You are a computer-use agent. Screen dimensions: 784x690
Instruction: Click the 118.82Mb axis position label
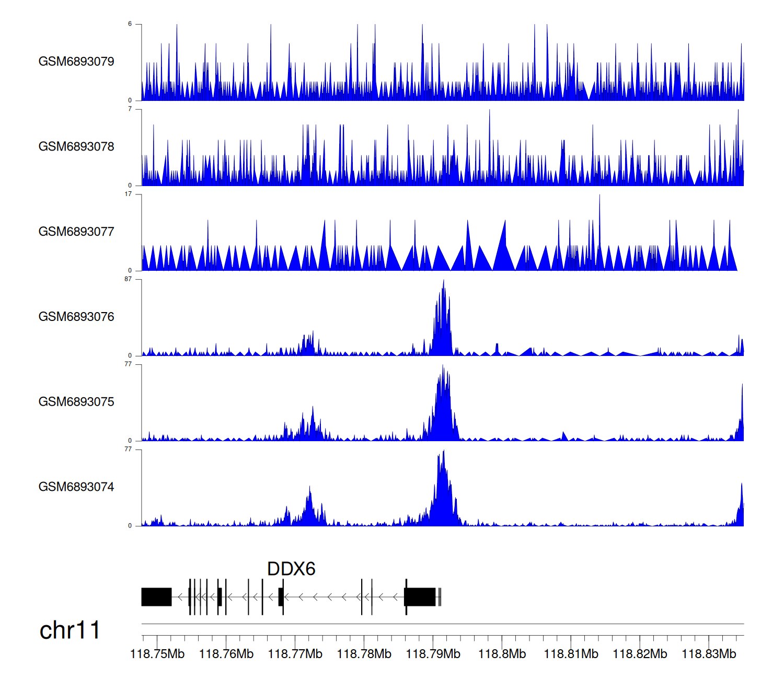coord(640,654)
